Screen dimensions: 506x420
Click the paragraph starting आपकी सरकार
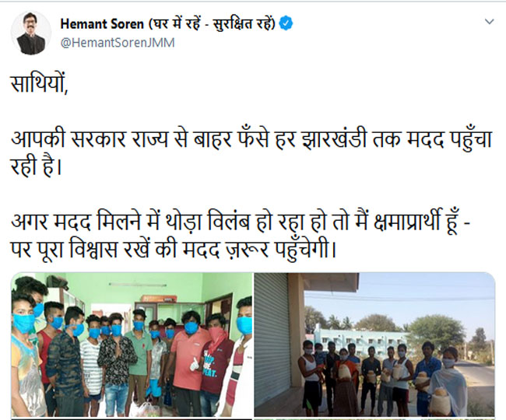click(251, 152)
